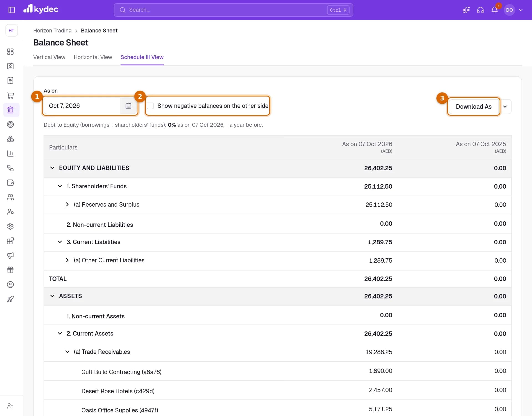Open the user menu chevron beside the avatar
This screenshot has width=532, height=416.
521,10
